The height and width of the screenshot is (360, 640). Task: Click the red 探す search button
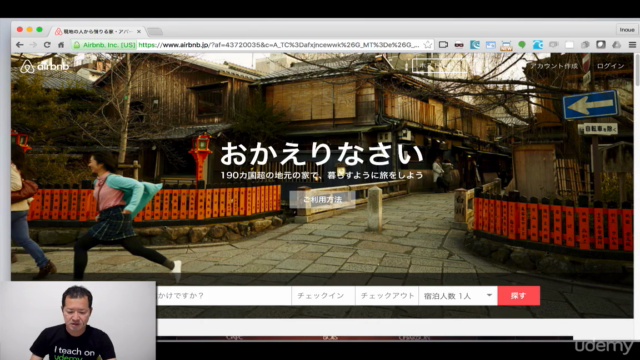tap(519, 296)
